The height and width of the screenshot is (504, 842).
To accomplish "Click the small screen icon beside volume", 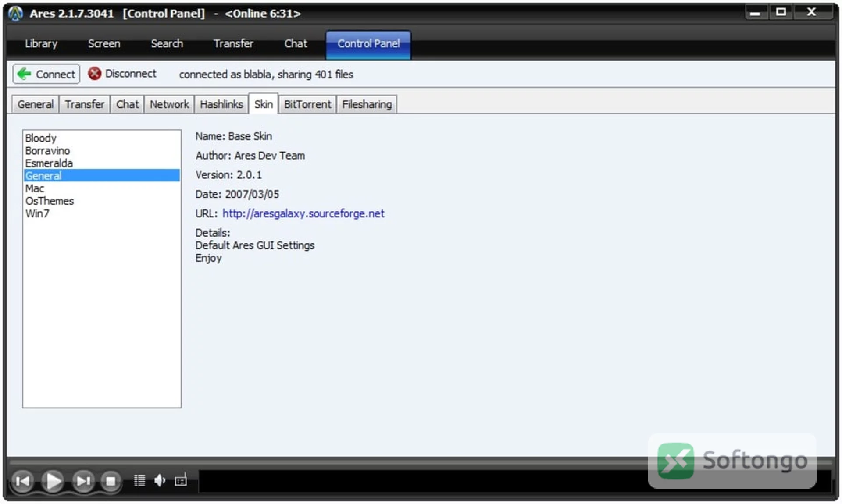I will tap(181, 480).
